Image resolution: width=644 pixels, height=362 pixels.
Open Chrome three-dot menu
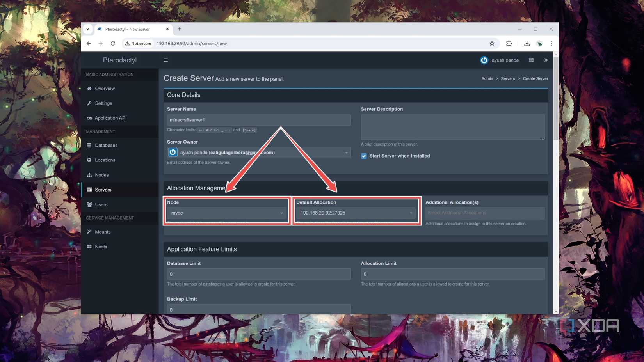(551, 43)
